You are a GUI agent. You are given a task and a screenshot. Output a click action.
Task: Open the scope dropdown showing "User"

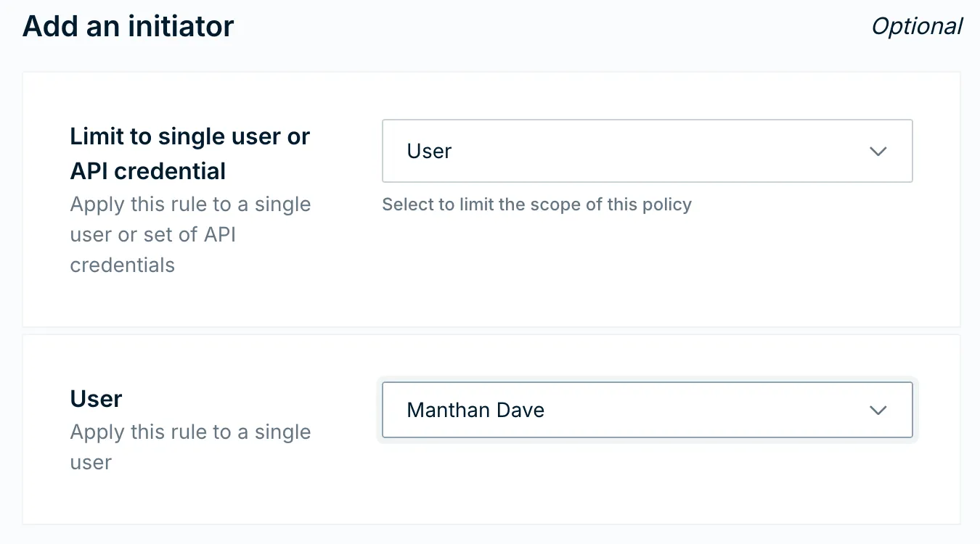coord(646,151)
